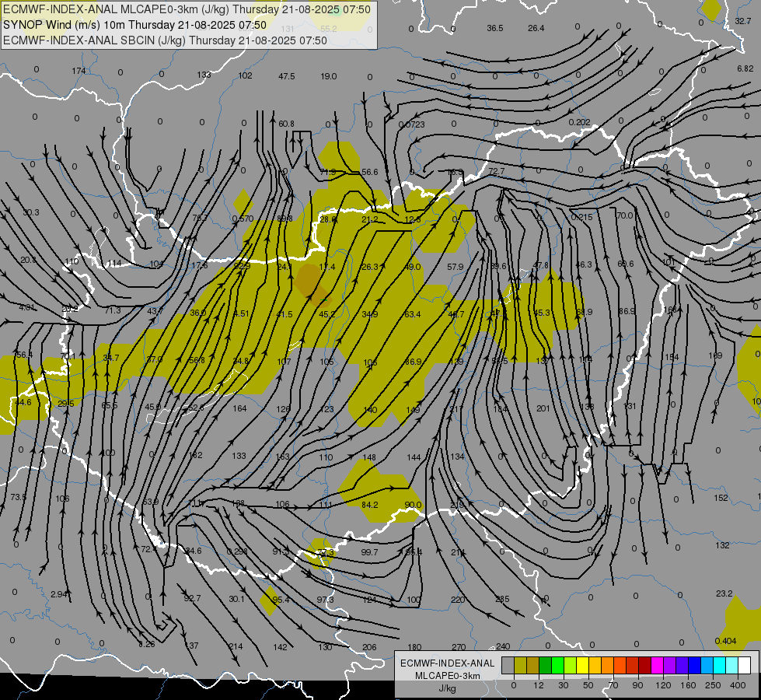The width and height of the screenshot is (761, 700).
Task: Pick the pale cyan swatch beside the white one
Action: pyautogui.click(x=732, y=665)
